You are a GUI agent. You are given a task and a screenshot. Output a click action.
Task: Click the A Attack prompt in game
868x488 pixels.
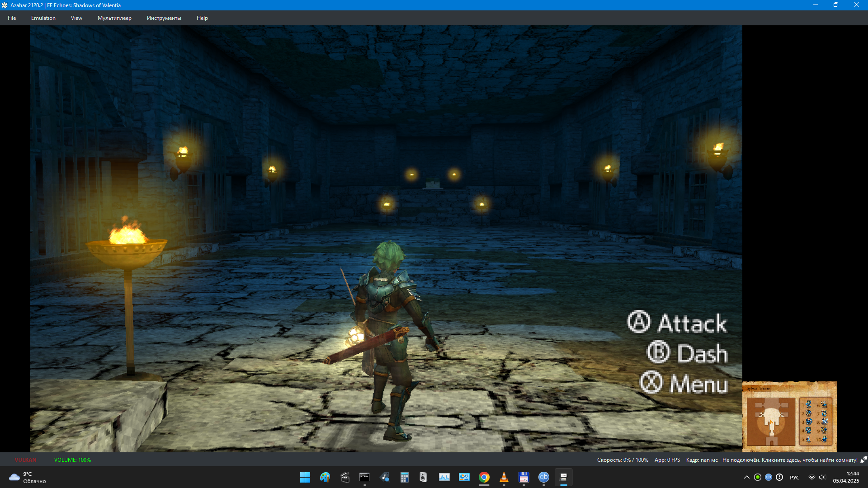[677, 323]
